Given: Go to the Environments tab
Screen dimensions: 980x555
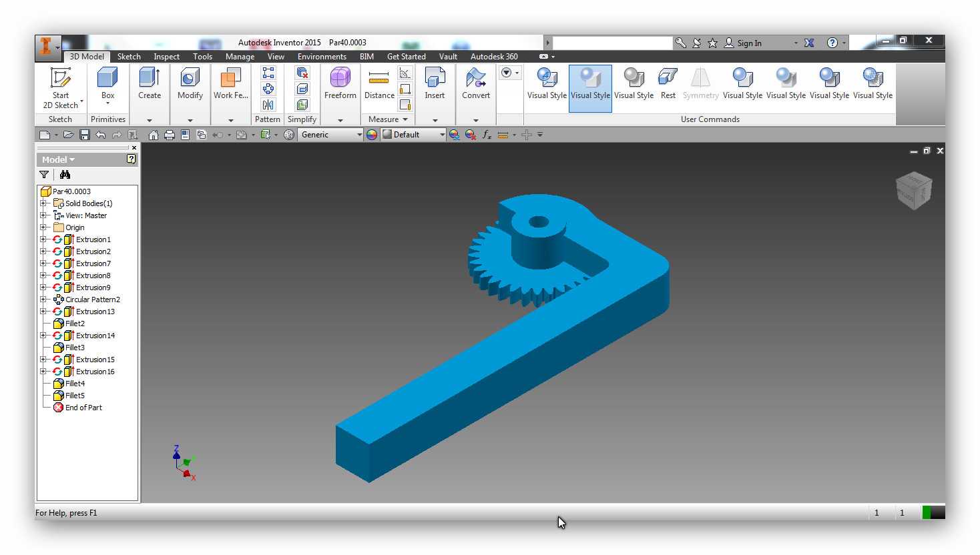Looking at the screenshot, I should click(x=322, y=57).
